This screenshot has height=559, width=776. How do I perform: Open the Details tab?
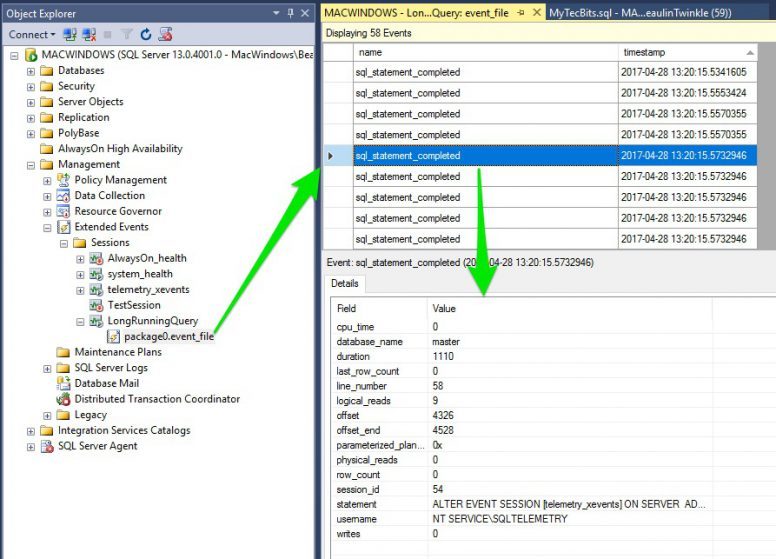tap(344, 283)
